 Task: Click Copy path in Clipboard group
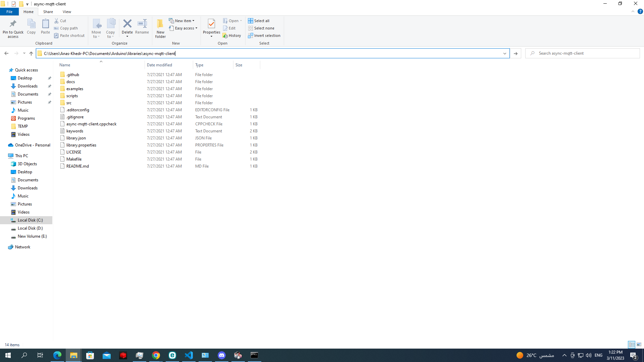click(66, 28)
